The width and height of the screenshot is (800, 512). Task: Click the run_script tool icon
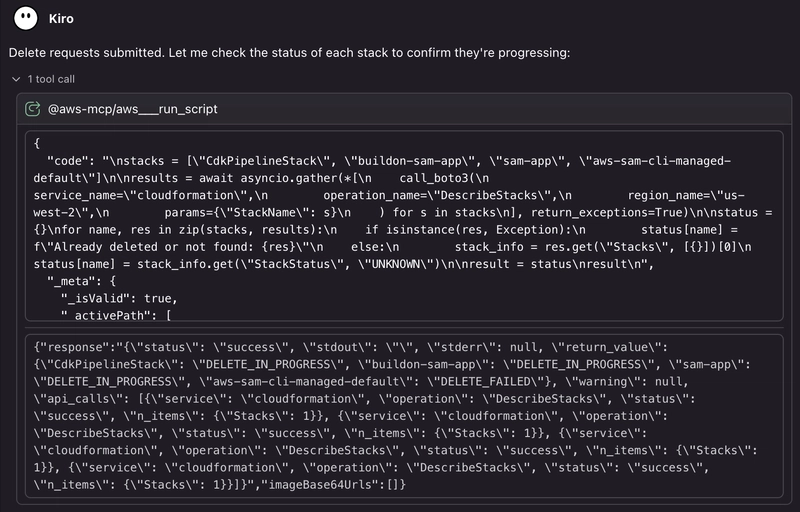pos(33,109)
